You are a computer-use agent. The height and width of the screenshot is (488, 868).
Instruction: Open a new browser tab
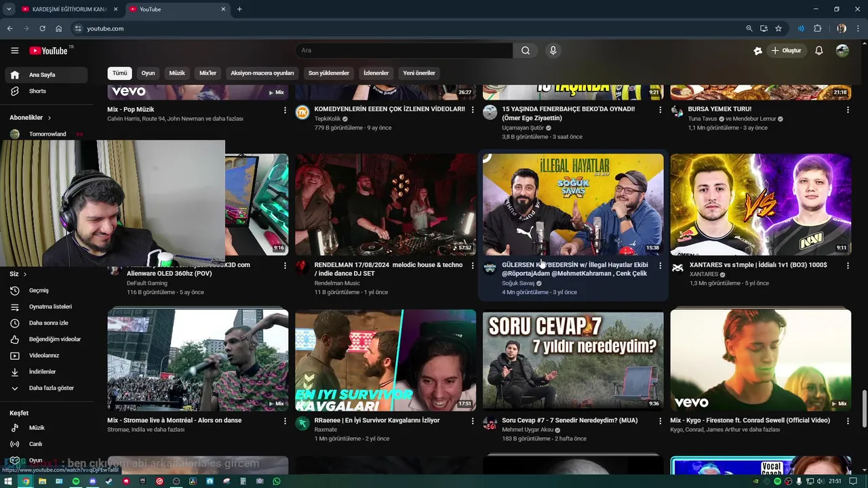[x=239, y=9]
